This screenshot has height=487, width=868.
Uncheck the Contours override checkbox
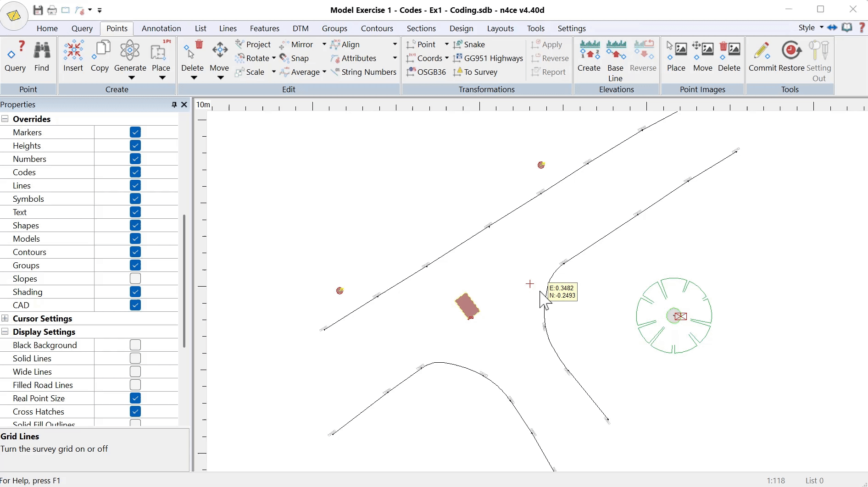135,252
